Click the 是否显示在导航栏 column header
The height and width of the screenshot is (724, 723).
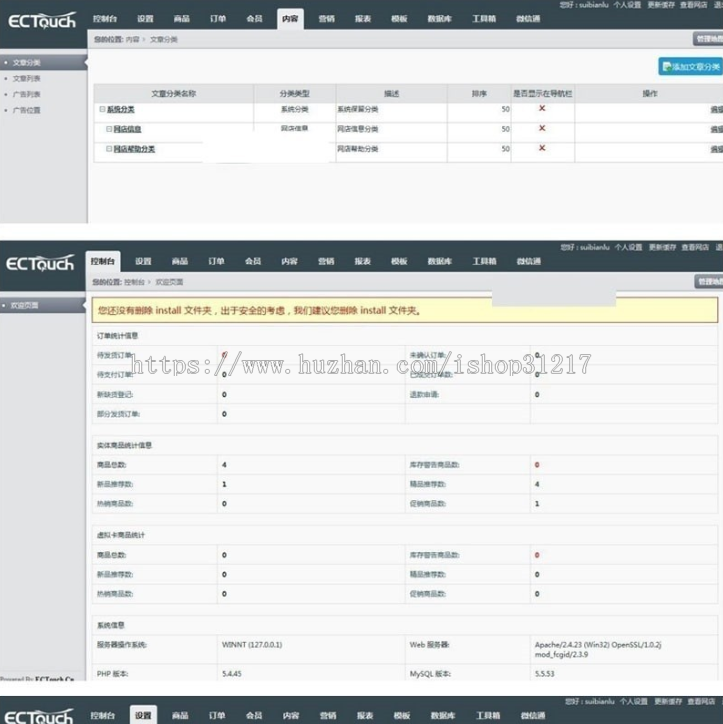542,94
